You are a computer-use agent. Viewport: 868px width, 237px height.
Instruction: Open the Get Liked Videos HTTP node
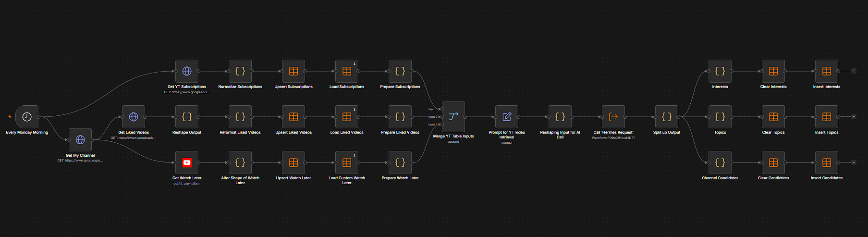pos(134,117)
